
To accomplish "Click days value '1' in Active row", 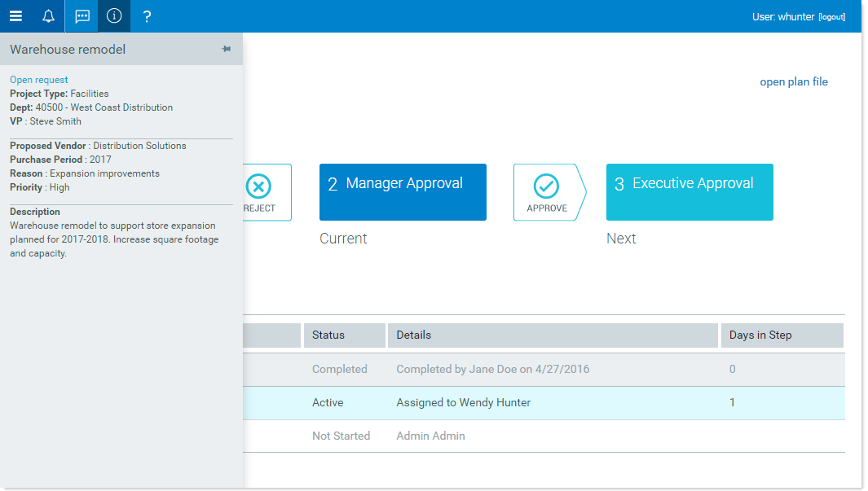I will pyautogui.click(x=732, y=402).
